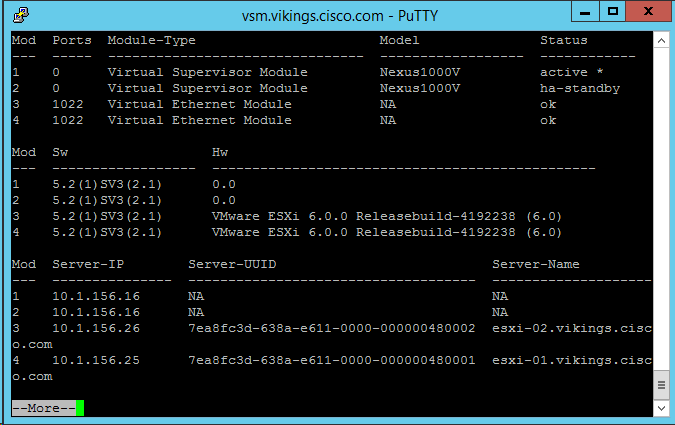Click 'Virtual Ethernet Module' in module 4 row

[199, 120]
